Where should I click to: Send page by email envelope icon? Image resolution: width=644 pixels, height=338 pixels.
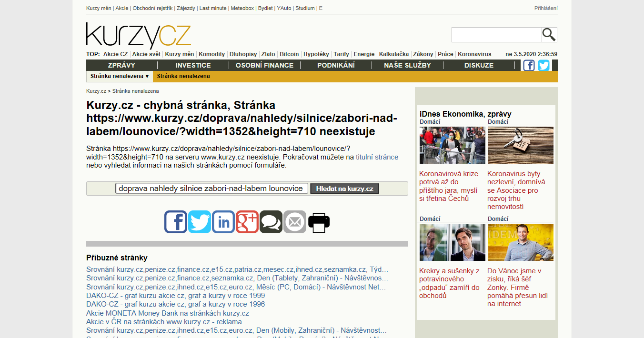[x=295, y=222]
